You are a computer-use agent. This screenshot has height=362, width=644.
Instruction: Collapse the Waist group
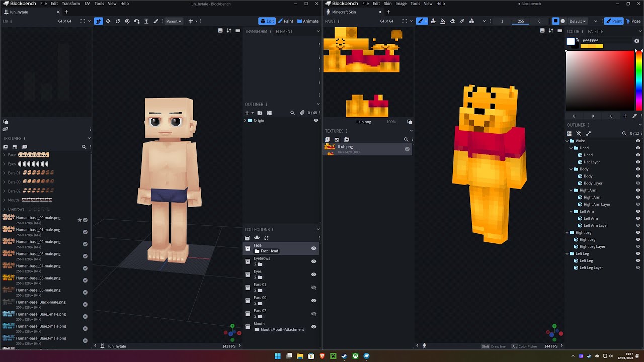[x=567, y=141]
